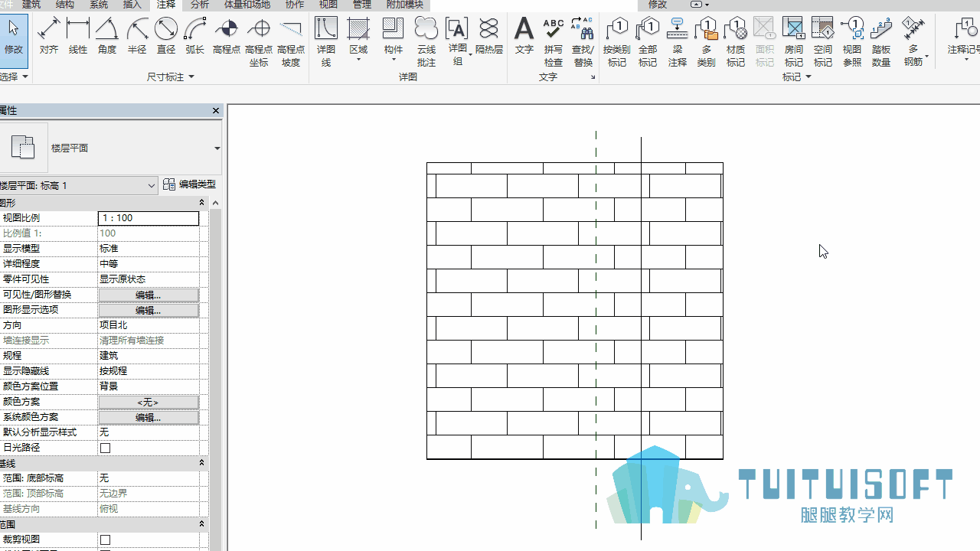The height and width of the screenshot is (551, 980).
Task: Click the 文字 text tool
Action: pyautogui.click(x=524, y=37)
